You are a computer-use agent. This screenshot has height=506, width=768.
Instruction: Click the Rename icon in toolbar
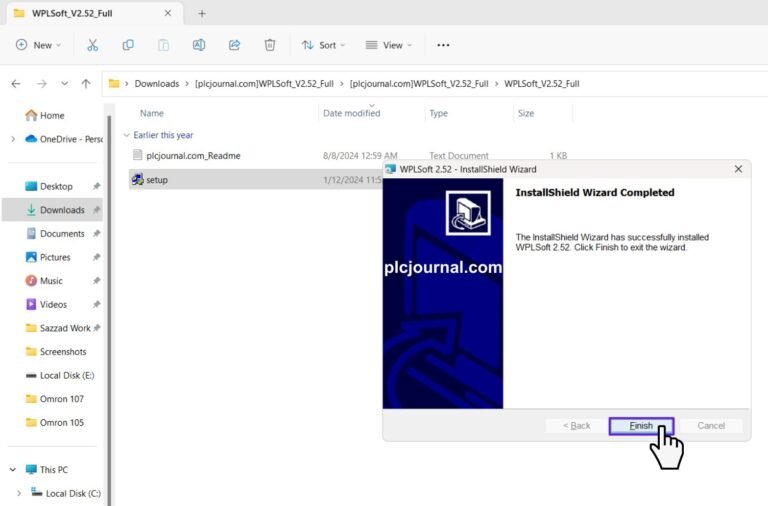click(x=198, y=45)
